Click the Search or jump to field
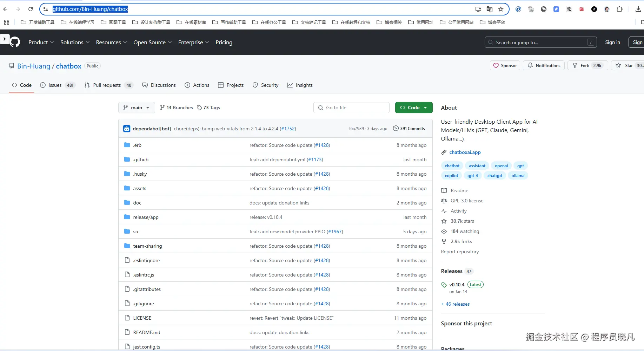Screen dimensions: 644x351 tap(540, 42)
